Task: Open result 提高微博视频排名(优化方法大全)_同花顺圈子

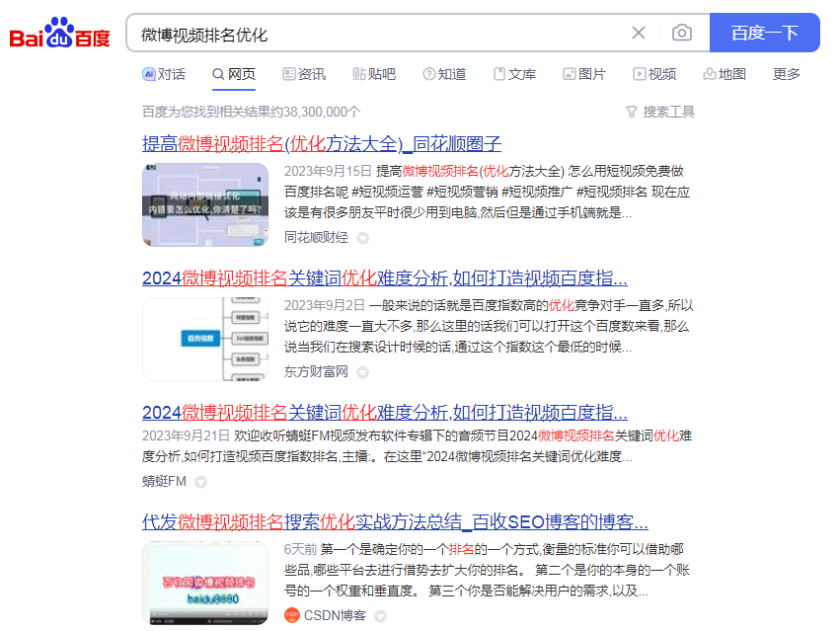Action: coord(322,143)
